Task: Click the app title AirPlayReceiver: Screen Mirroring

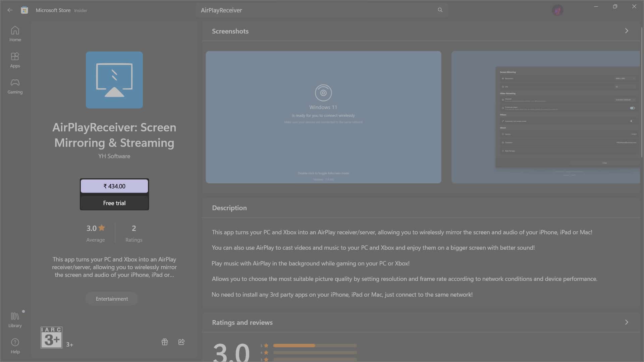Action: pyautogui.click(x=114, y=135)
